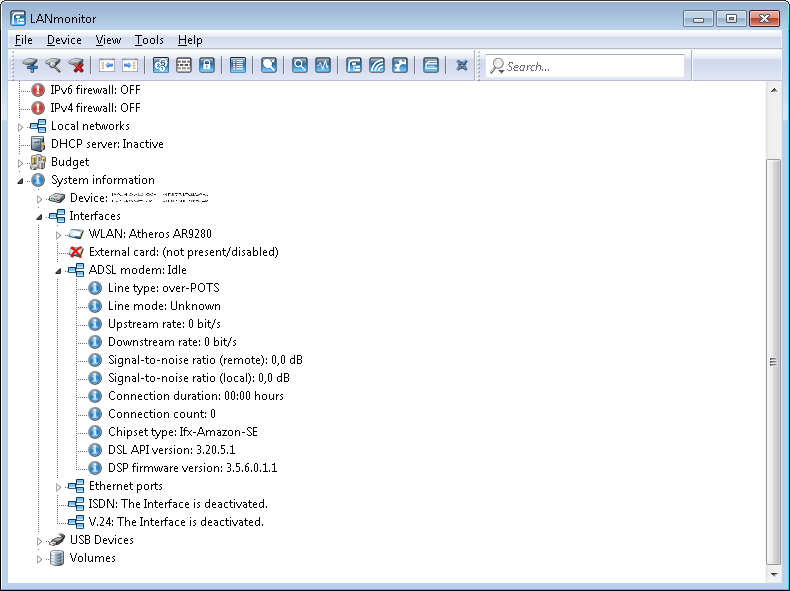Image resolution: width=790 pixels, height=591 pixels.
Task: Click the vertical scrollbar down arrow
Action: pos(773,575)
